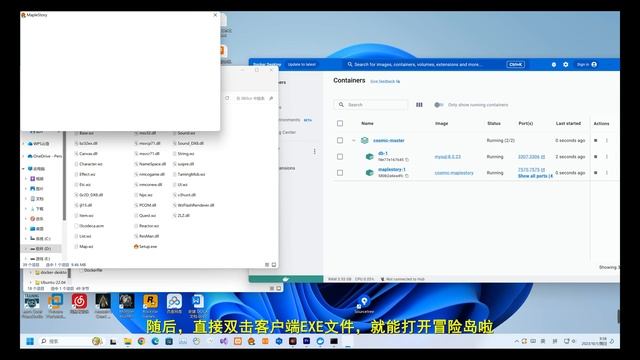Open the Sourcetree desktop shortcut

[364, 304]
